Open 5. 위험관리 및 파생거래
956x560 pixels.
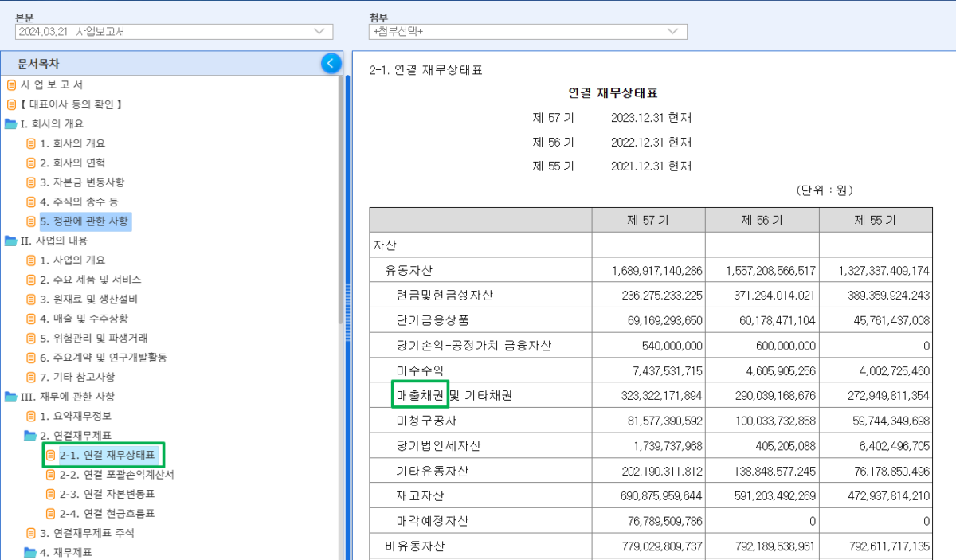(94, 339)
